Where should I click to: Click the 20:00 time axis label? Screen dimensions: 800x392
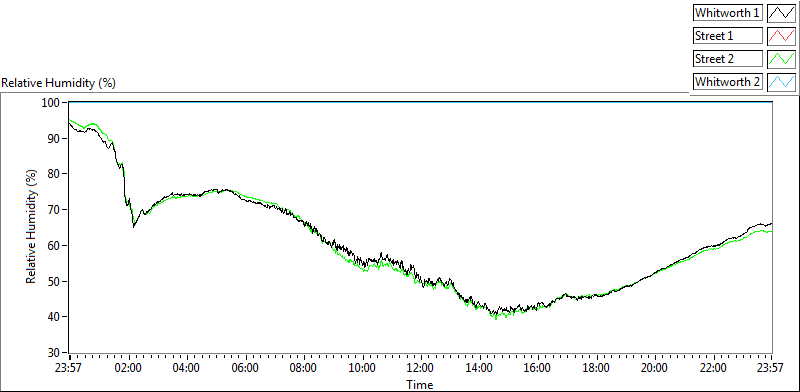(x=655, y=368)
